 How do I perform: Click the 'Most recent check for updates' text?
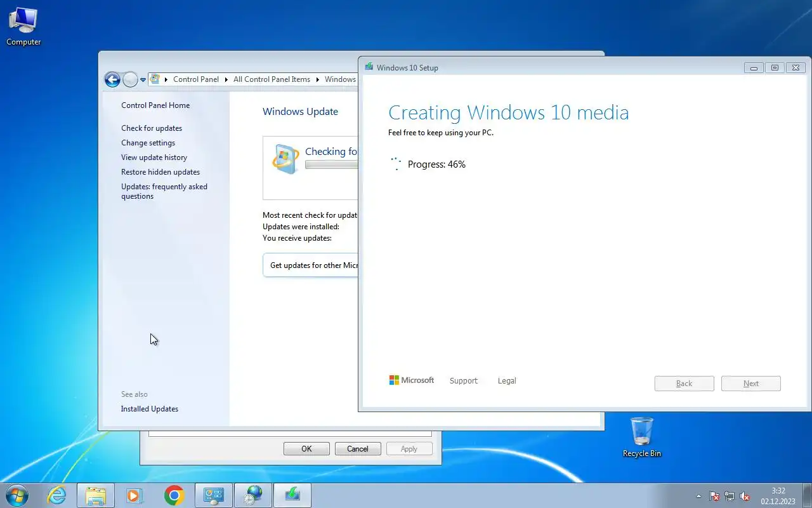pyautogui.click(x=310, y=215)
